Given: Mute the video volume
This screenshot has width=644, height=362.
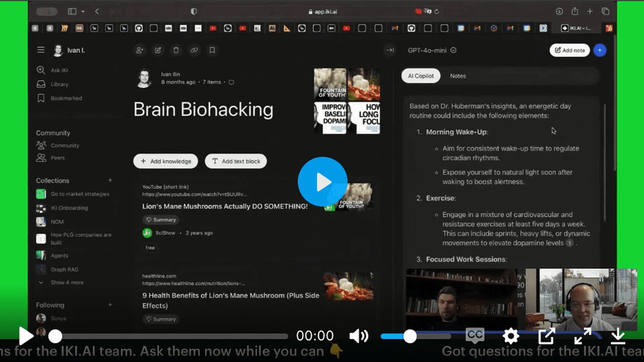Looking at the screenshot, I should [359, 336].
